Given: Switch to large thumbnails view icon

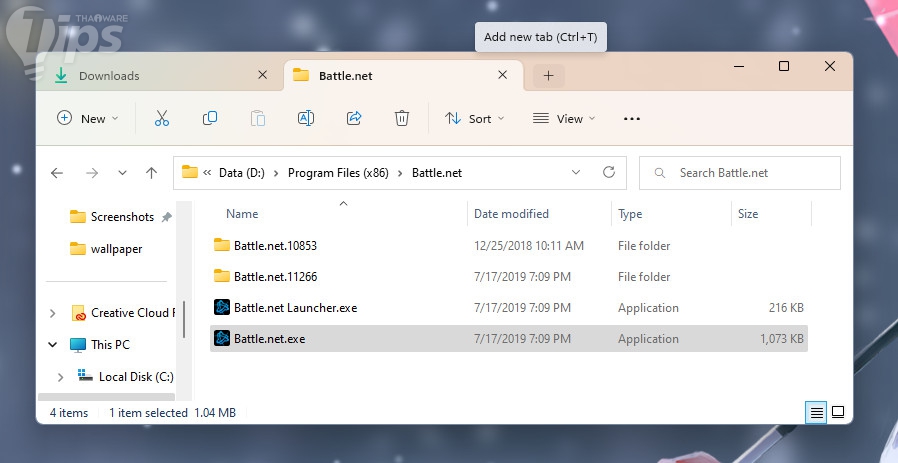Looking at the screenshot, I should point(838,413).
